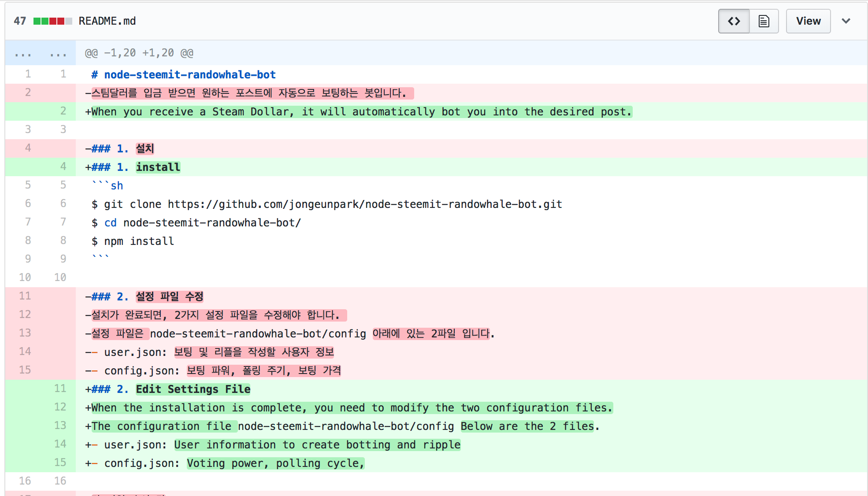Screen dimensions: 868x496
Task: Click the 47 changes count
Action: 20,21
